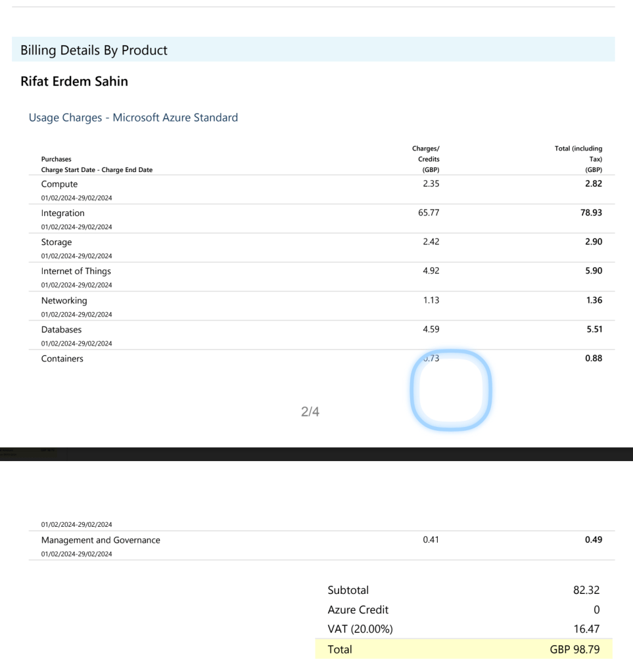Select the Billing Details By Product heading
633x672 pixels.
94,50
